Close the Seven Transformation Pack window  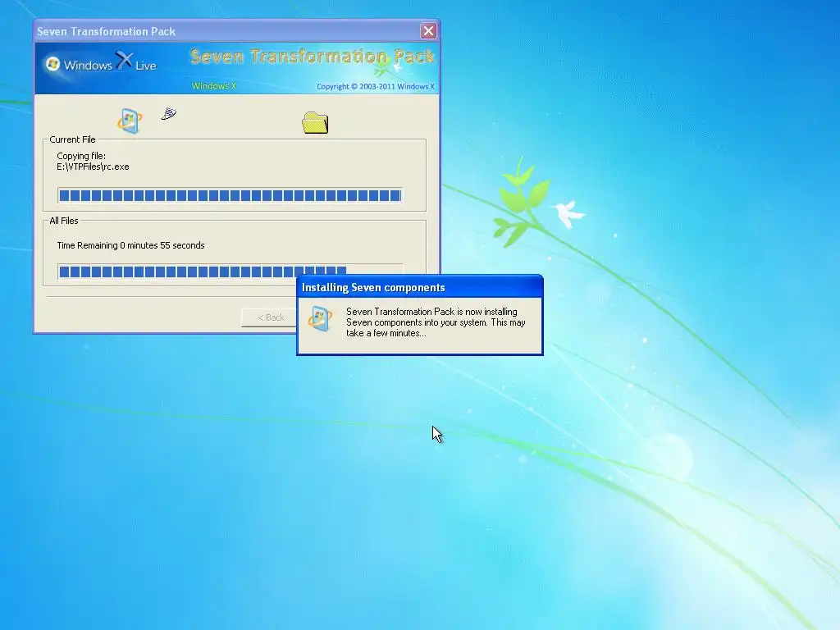coord(428,31)
